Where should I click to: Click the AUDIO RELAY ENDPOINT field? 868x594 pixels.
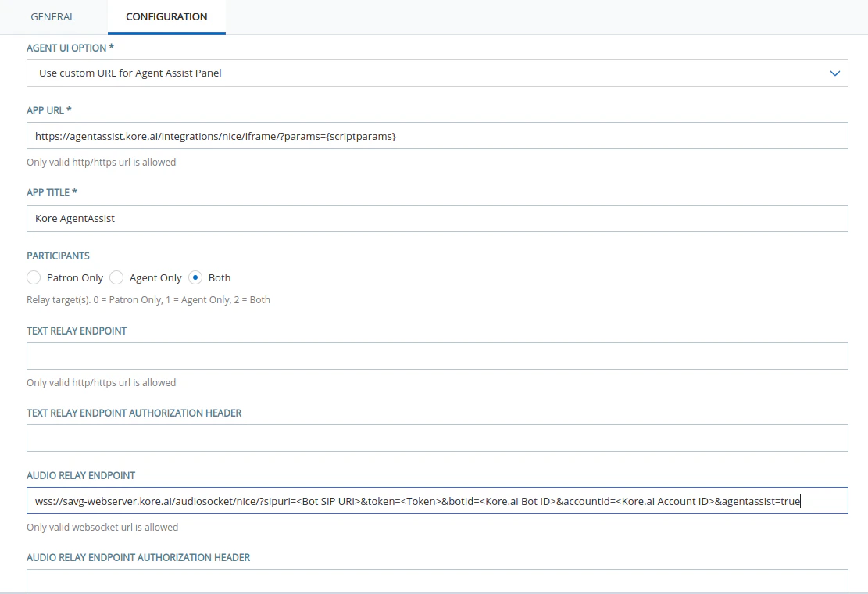click(438, 500)
